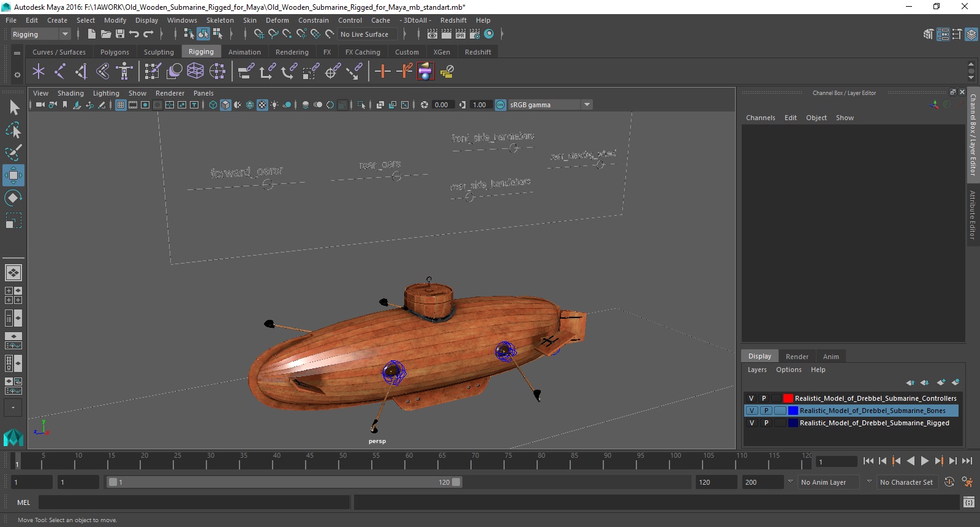Activate the Move tool
This screenshot has width=980, height=527.
click(x=13, y=175)
